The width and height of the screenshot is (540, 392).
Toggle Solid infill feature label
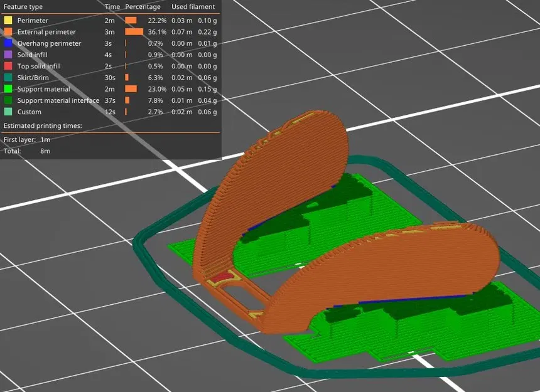[33, 55]
